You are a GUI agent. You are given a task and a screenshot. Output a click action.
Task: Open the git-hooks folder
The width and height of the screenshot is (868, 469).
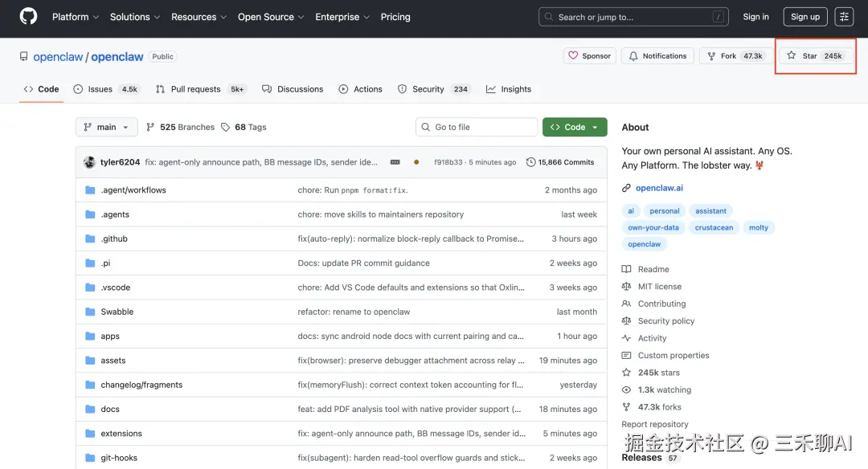(x=119, y=458)
